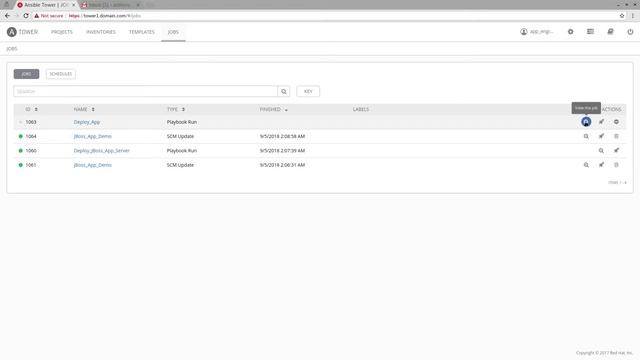Open the Projects menu
640x360 pixels.
pos(62,32)
